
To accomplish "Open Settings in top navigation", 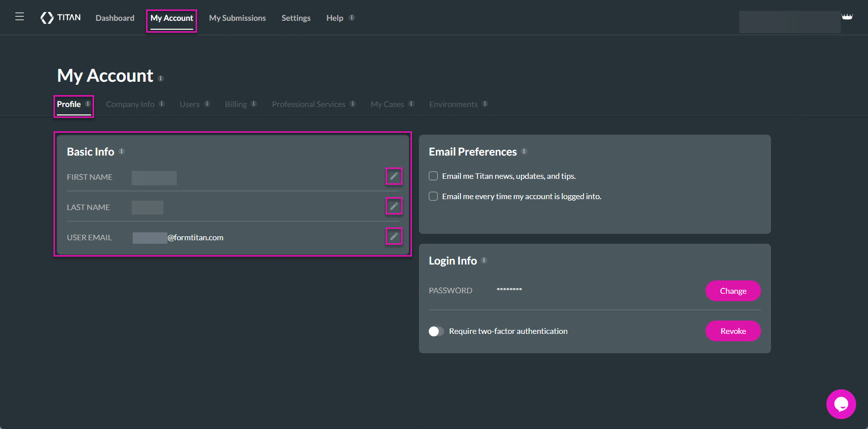I will click(x=296, y=18).
